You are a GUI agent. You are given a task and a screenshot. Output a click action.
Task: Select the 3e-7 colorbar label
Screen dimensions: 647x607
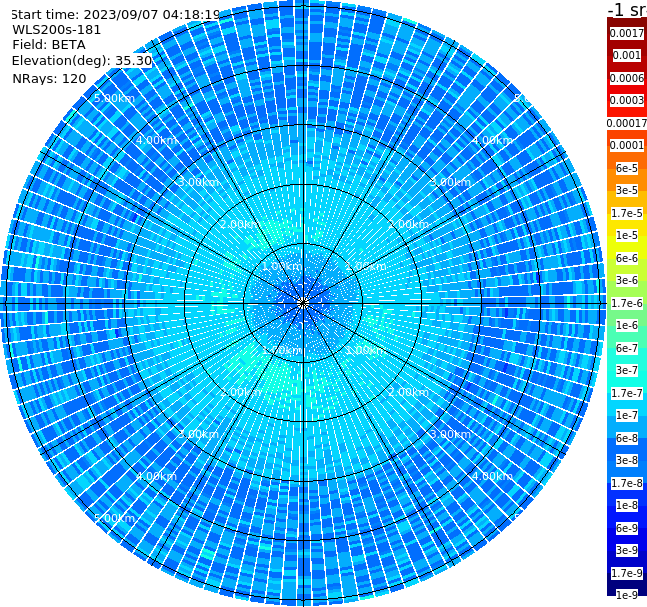(627, 370)
